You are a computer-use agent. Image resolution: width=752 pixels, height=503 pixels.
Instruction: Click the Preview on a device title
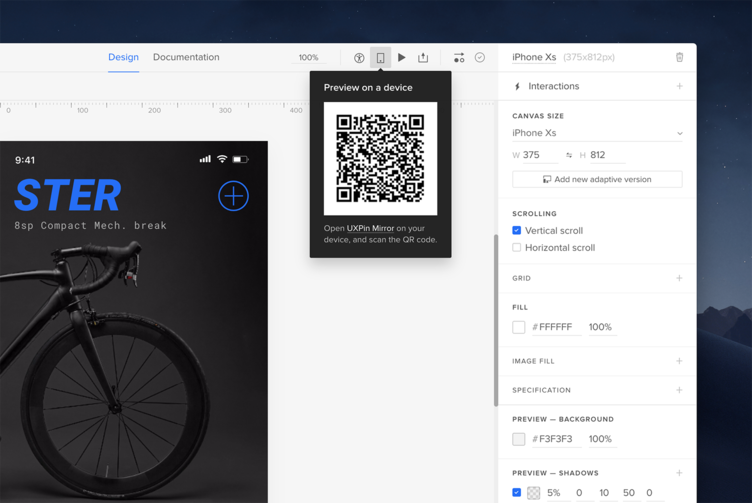[368, 88]
